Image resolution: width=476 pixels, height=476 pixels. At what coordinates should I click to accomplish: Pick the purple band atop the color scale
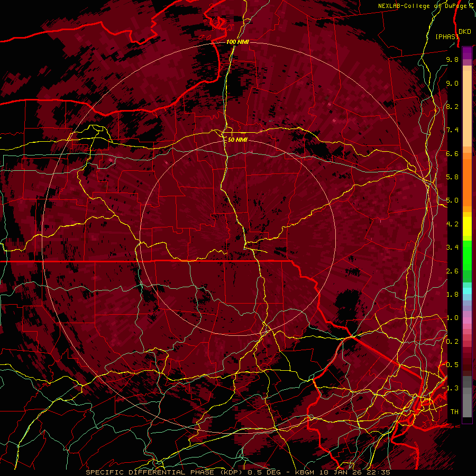(x=467, y=53)
